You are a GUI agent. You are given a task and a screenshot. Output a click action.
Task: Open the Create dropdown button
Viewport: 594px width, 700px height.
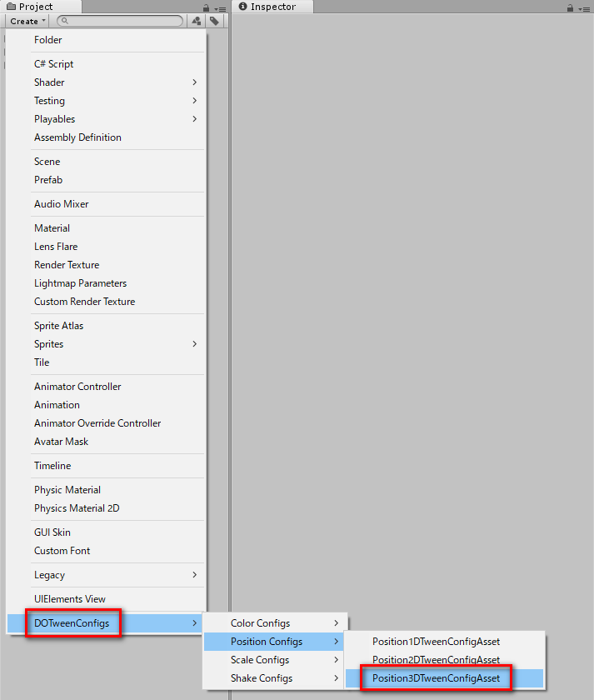pyautogui.click(x=27, y=21)
